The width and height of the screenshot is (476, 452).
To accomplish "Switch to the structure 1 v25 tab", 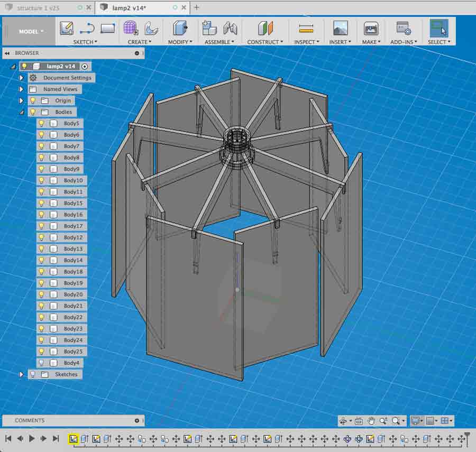I will coord(40,8).
